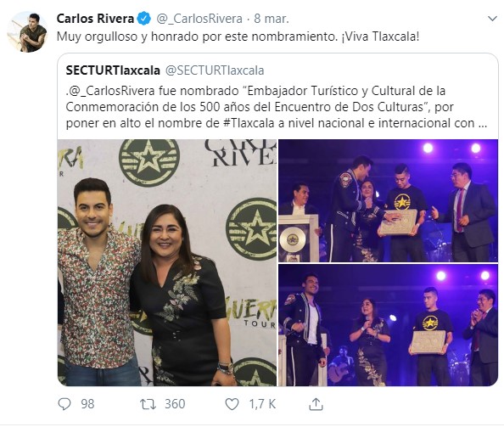Viewport: 504px width, 427px height.
Task: Retweet this tweet using the arrows icon
Action: click(x=148, y=404)
